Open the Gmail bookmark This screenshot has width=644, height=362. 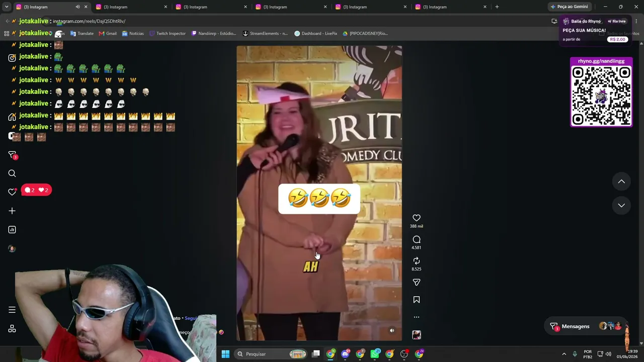(x=108, y=34)
